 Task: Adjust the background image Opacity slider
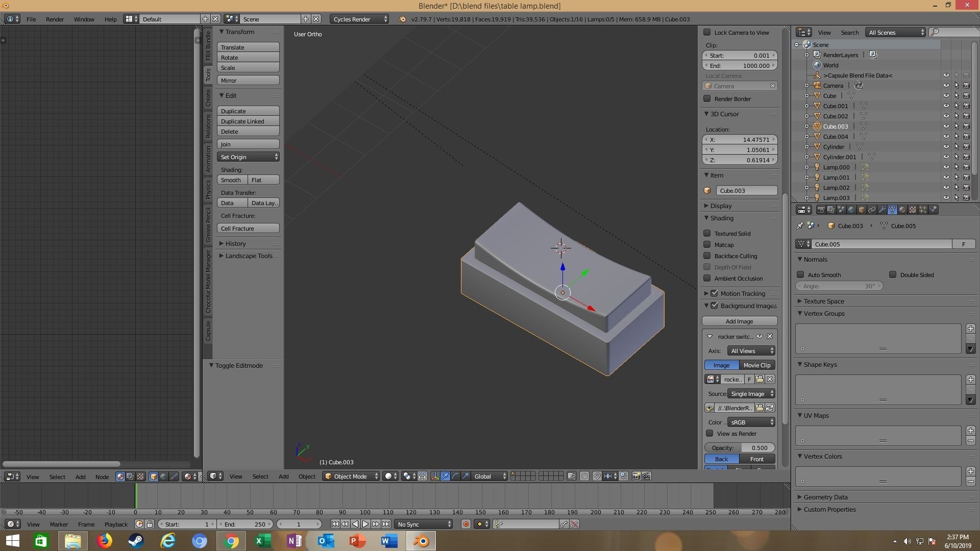point(739,447)
